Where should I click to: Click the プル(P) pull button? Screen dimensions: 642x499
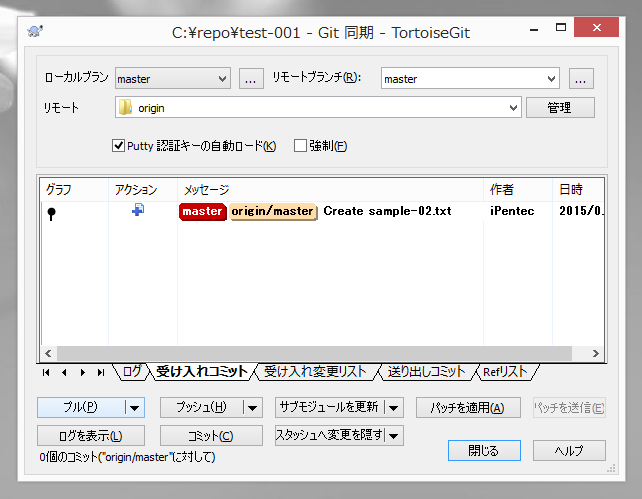pos(81,408)
